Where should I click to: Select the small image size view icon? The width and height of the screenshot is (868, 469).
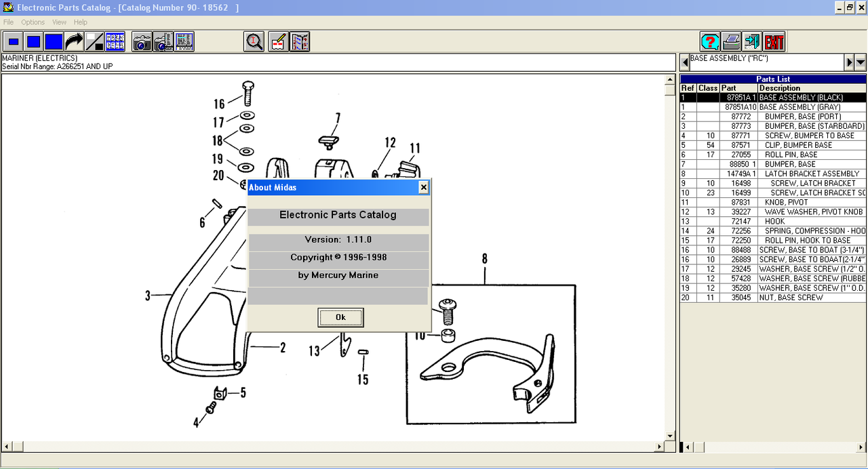coord(13,42)
